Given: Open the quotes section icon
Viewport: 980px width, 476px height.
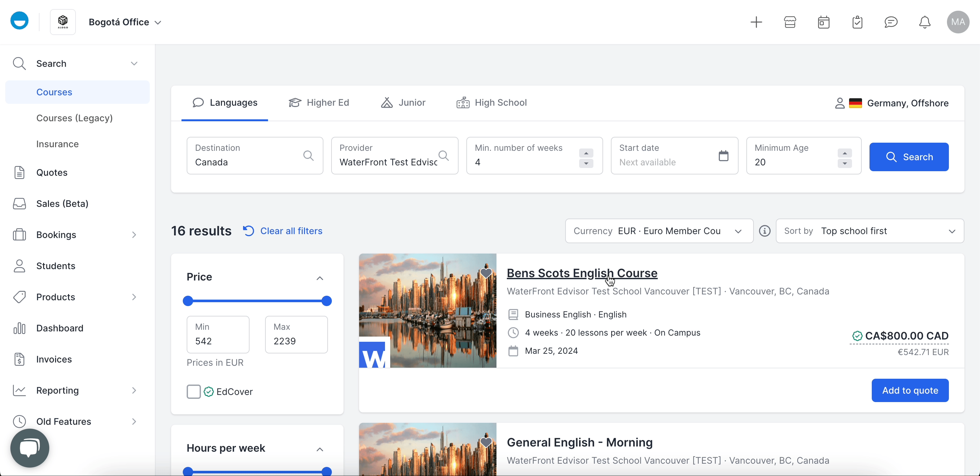Looking at the screenshot, I should click(19, 172).
